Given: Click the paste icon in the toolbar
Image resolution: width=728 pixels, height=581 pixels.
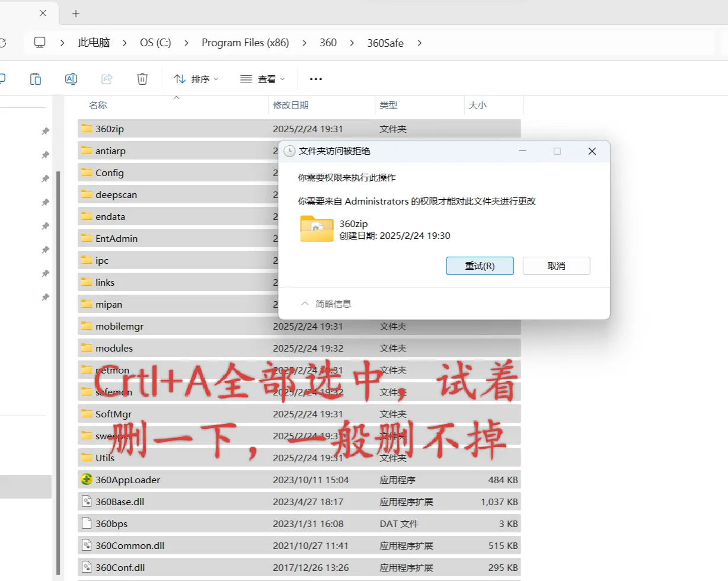Looking at the screenshot, I should click(x=36, y=78).
